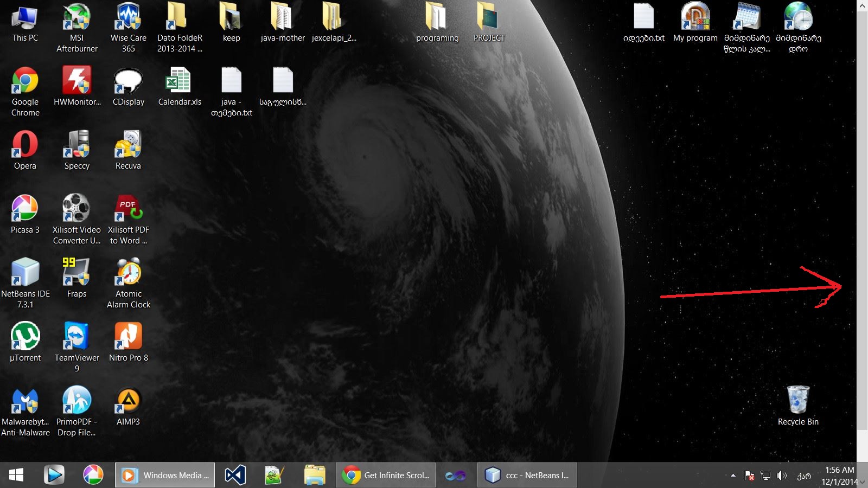Select the TeamViewer 9 shortcut
868x488 pixels.
(x=76, y=337)
